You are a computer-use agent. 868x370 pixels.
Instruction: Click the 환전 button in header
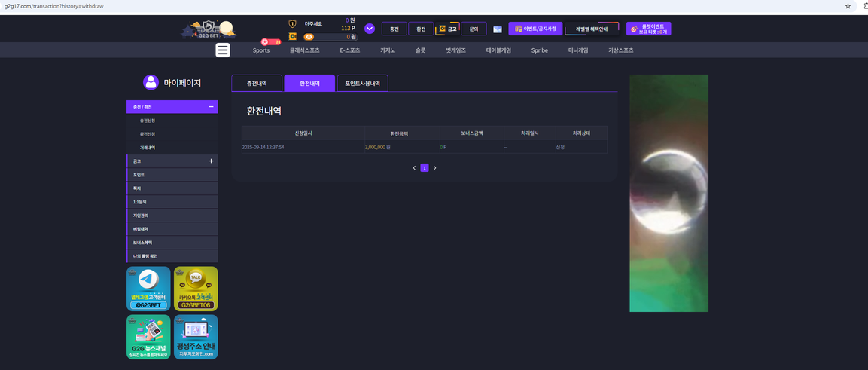click(x=421, y=29)
